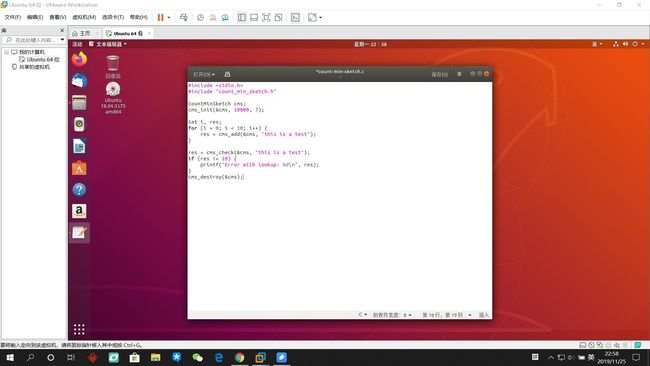Open Ubuntu Software in the dock

click(79, 168)
